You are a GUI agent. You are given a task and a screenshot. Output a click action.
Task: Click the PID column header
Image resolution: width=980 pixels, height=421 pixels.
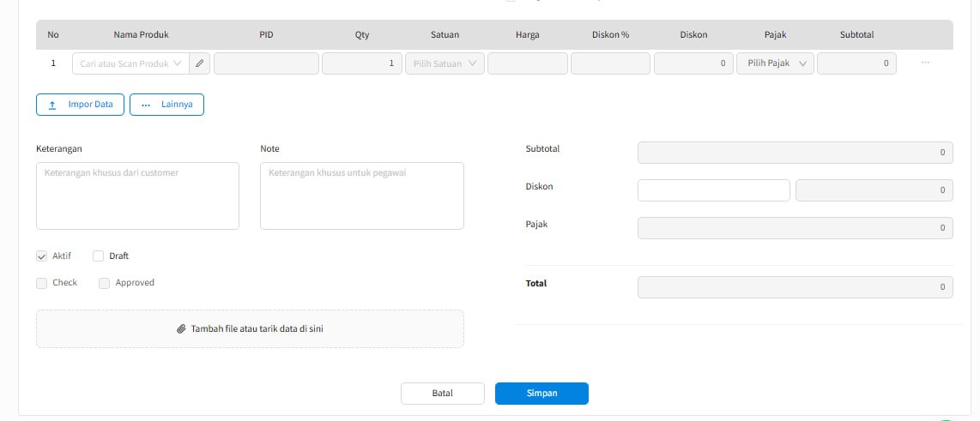coord(266,35)
